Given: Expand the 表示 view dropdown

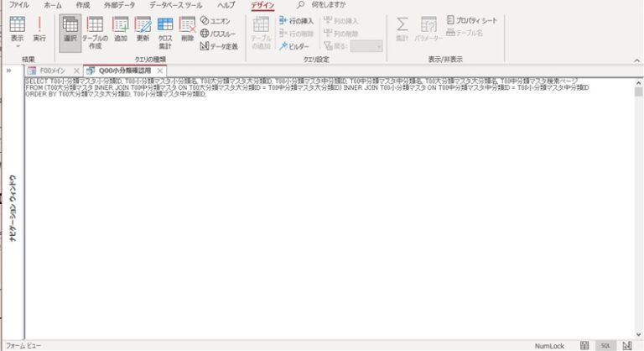Looking at the screenshot, I should tap(17, 45).
